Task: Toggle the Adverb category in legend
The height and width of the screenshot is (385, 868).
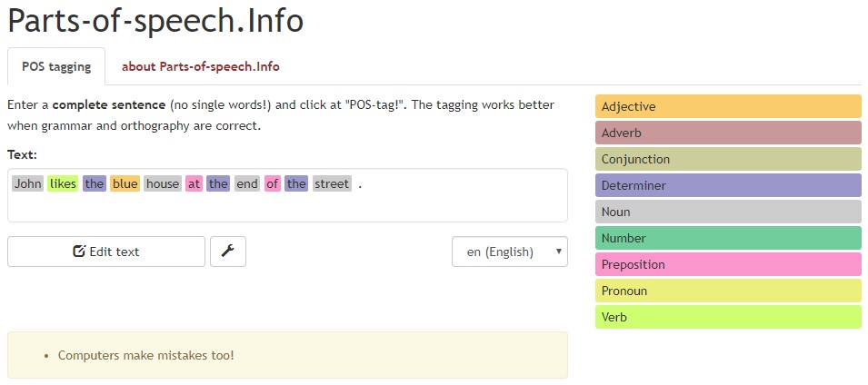Action: coord(727,133)
